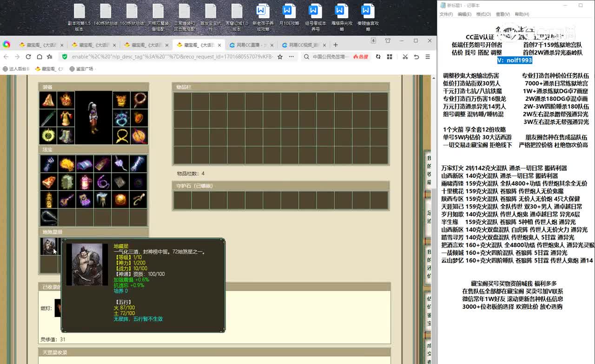Open Notepad 文件(F) menu
The height and width of the screenshot is (364, 595).
coord(446,14)
